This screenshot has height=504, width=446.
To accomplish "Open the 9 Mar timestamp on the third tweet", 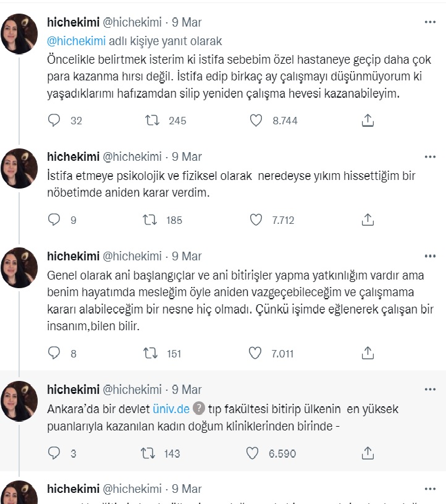I will (x=187, y=256).
